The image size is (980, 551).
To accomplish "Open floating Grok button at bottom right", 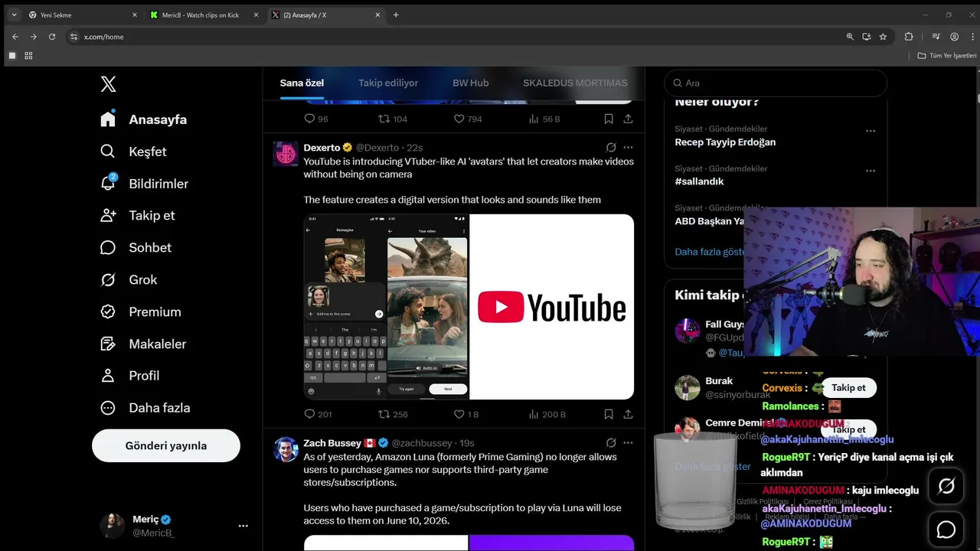I will coord(946,486).
